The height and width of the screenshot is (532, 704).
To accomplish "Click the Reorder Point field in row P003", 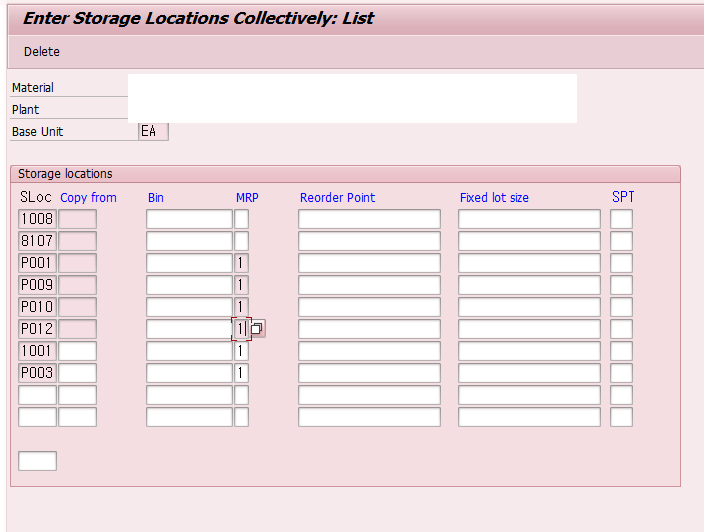I will coord(370,373).
